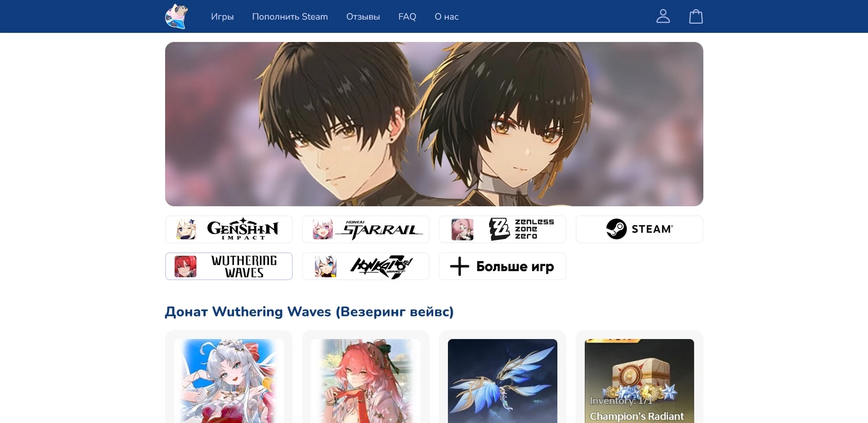Expand more games with the plus icon
This screenshot has width=868, height=423.
[x=459, y=266]
